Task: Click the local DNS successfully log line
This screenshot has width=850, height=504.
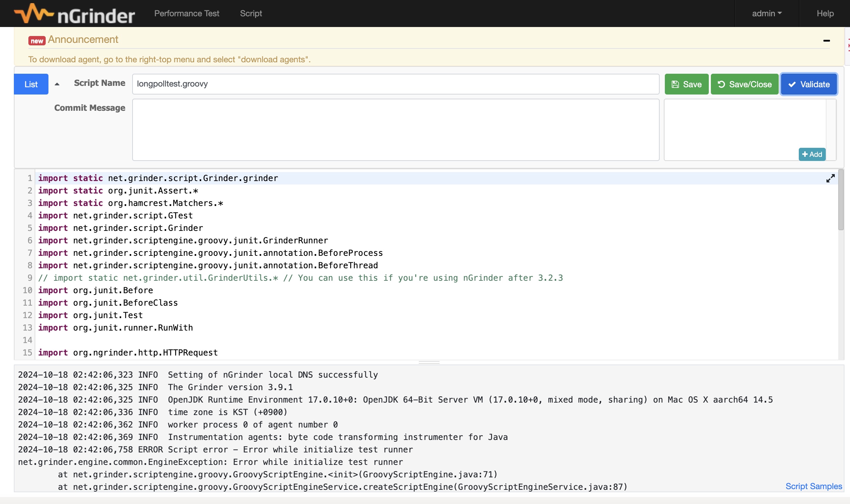Action: point(198,375)
